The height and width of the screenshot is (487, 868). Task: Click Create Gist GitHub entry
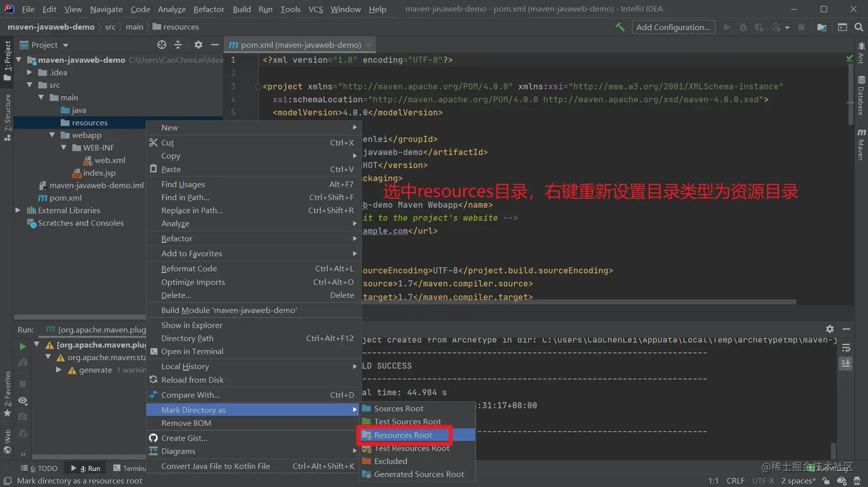click(254, 438)
